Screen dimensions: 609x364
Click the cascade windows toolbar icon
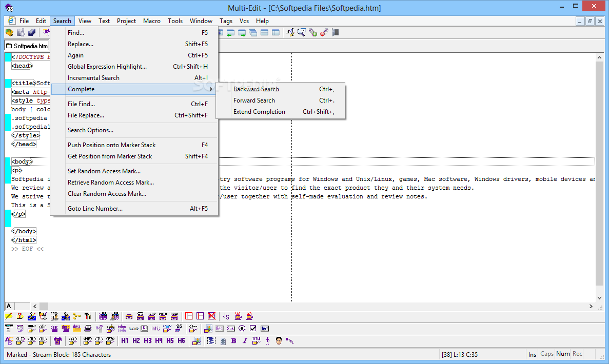pos(253,33)
